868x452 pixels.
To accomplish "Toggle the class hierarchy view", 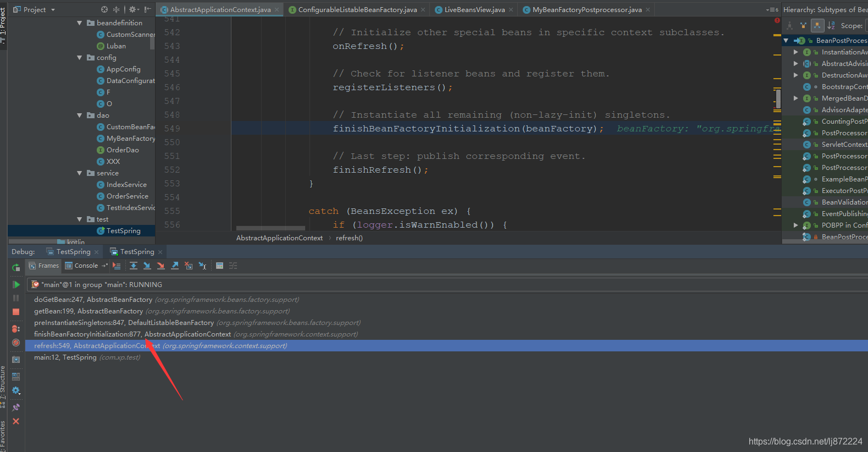I will (790, 25).
